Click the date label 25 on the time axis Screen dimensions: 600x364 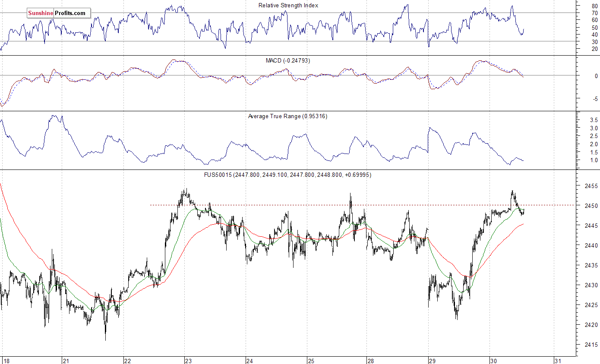pos(310,360)
